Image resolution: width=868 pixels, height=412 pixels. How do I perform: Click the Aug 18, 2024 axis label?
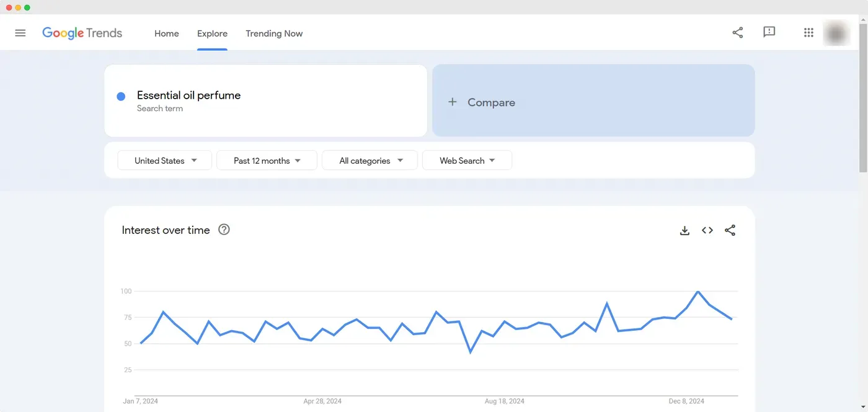point(504,401)
